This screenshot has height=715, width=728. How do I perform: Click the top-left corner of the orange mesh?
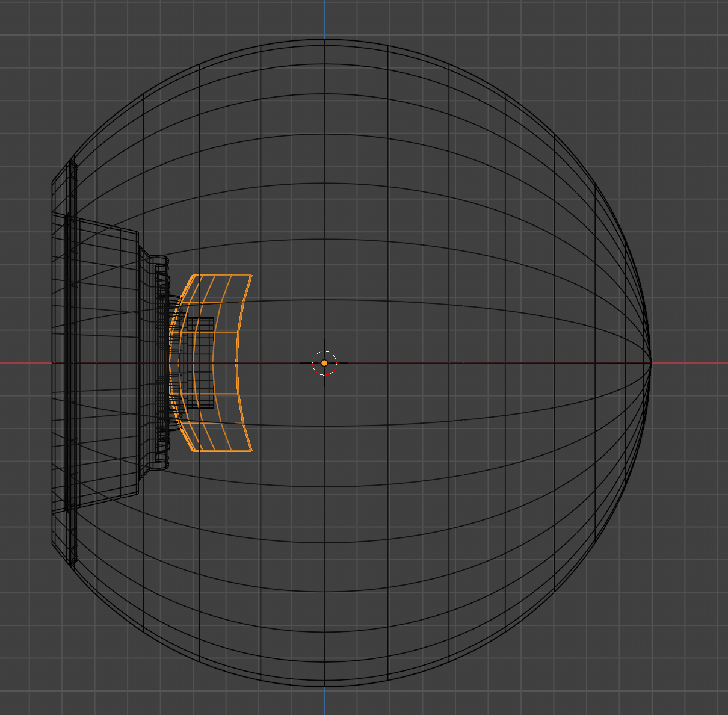[193, 276]
